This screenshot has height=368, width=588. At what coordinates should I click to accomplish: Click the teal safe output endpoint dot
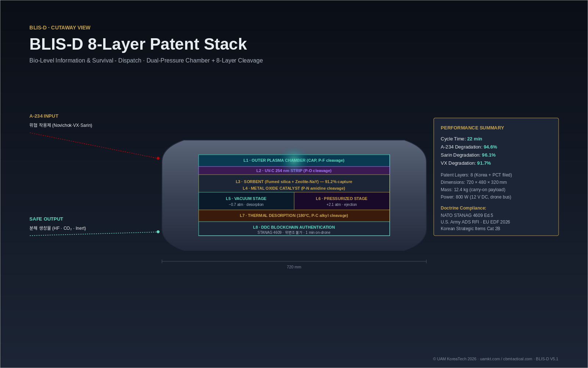(x=158, y=232)
